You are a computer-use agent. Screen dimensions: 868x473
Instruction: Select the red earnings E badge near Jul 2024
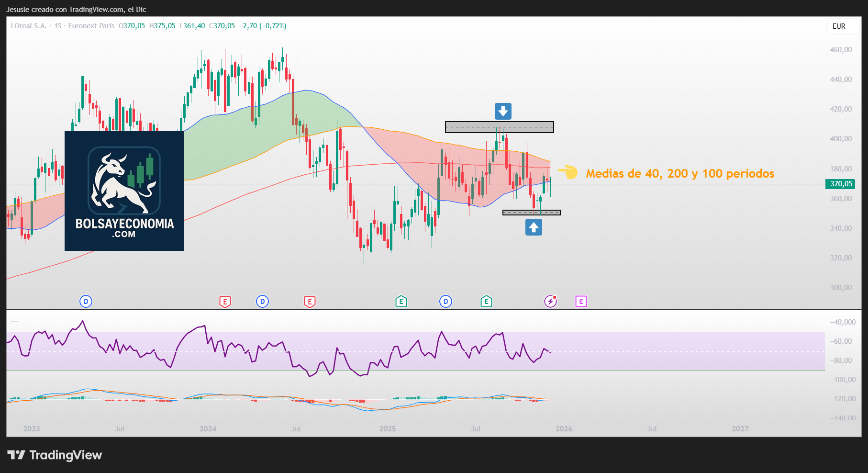click(310, 301)
